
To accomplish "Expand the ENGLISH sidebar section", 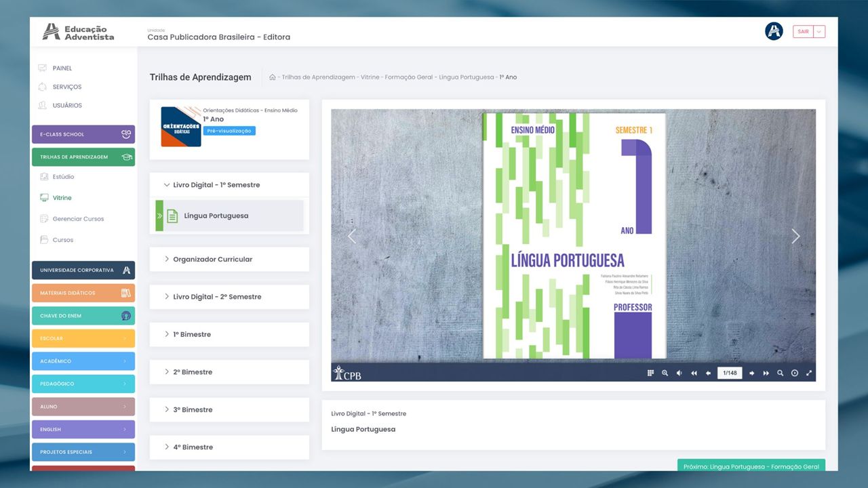I will [83, 429].
